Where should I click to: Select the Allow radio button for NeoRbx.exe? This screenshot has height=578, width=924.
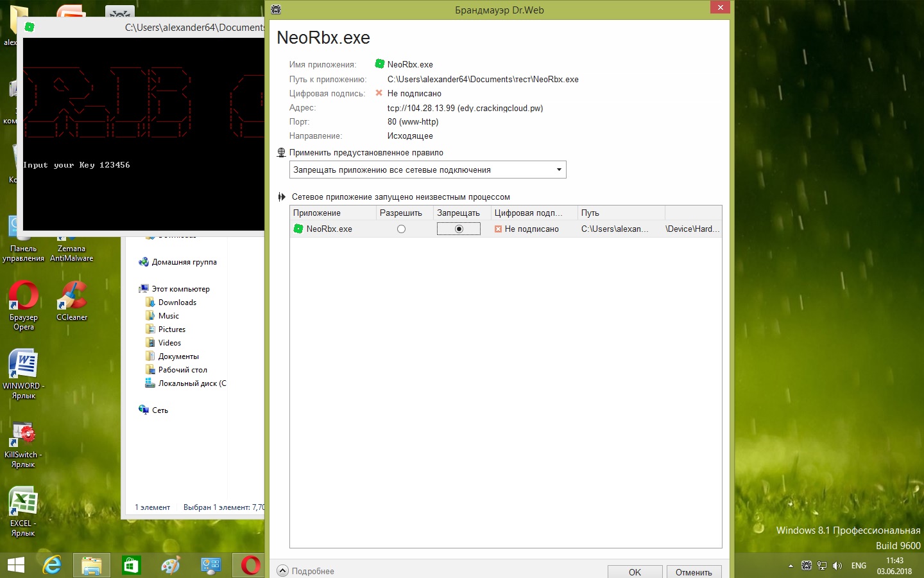pyautogui.click(x=401, y=229)
